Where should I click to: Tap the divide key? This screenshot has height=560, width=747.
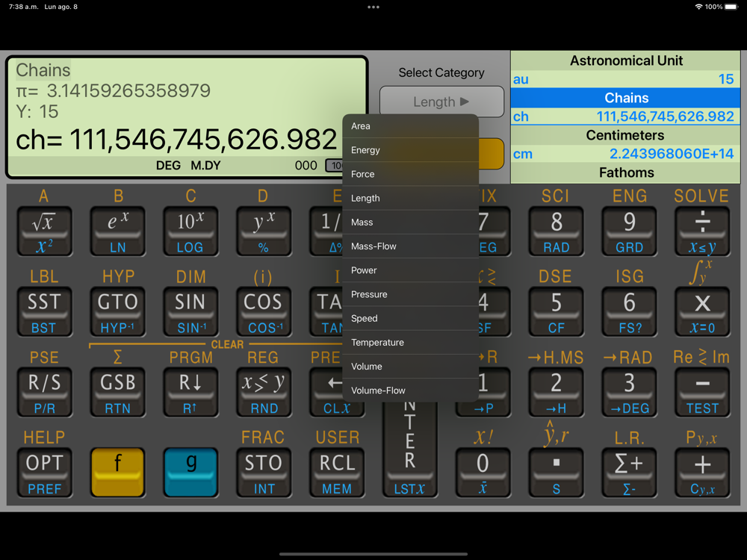702,231
